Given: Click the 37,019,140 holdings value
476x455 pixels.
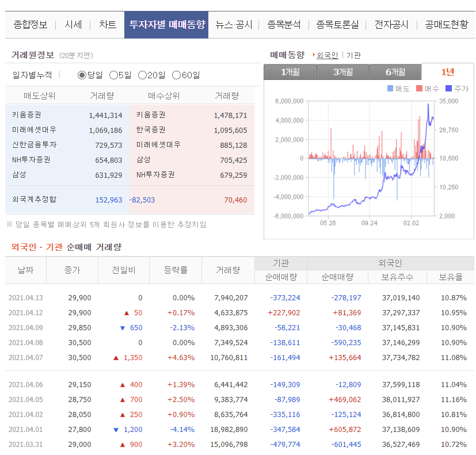Looking at the screenshot, I should pos(401,298).
